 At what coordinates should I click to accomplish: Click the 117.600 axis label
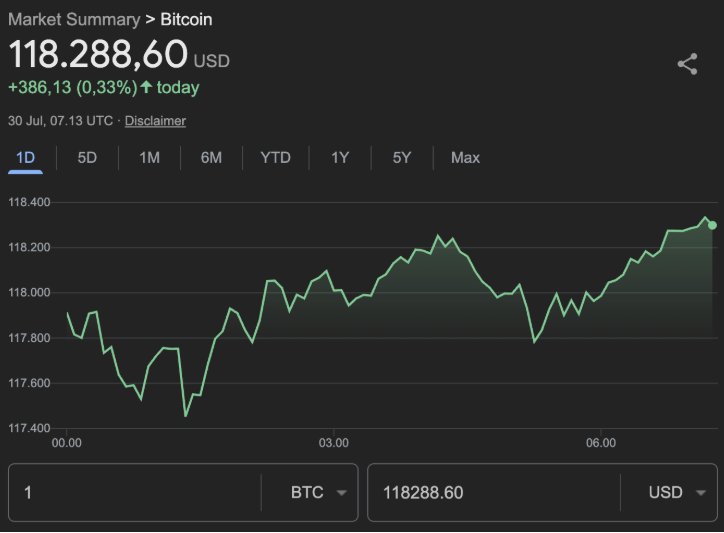point(29,383)
